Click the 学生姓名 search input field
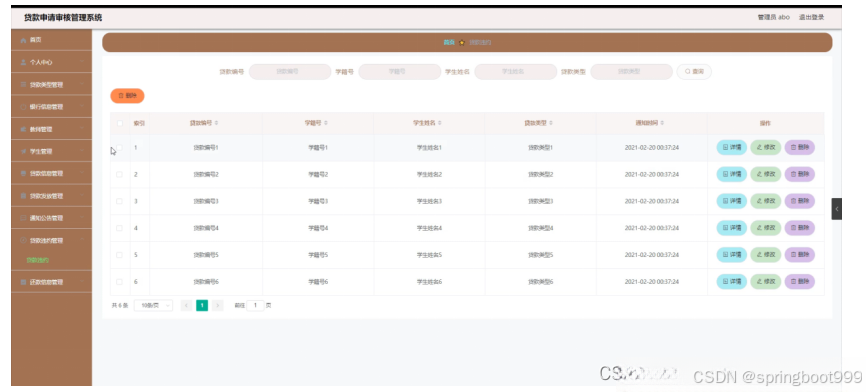866x392 pixels. (x=516, y=72)
